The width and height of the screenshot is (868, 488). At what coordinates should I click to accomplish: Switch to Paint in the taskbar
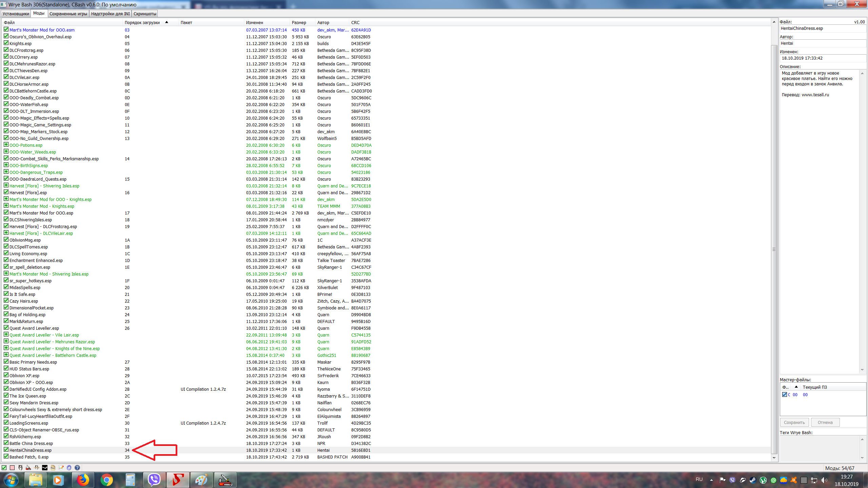point(201,480)
